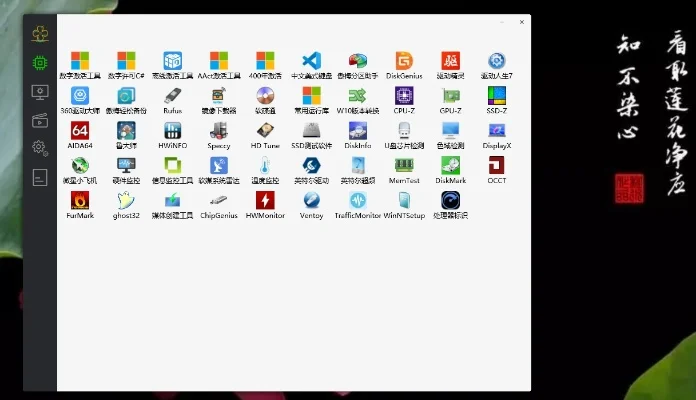
Task: Open DiskMark benchmark
Action: pos(450,170)
